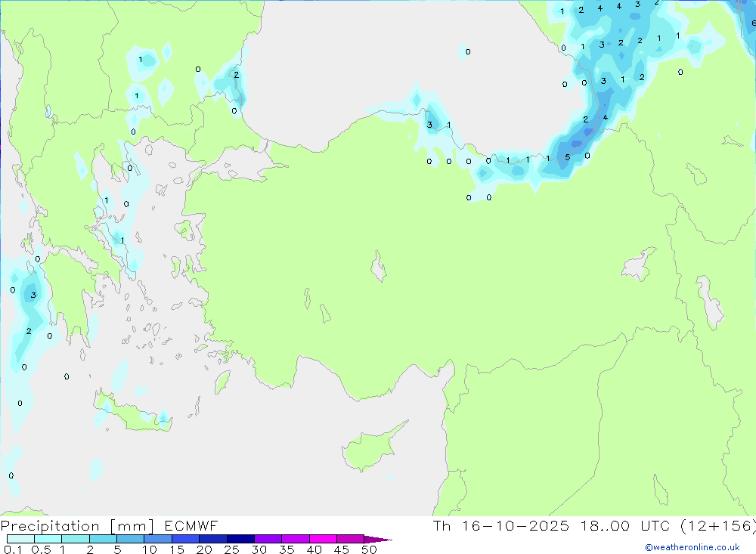The image size is (756, 554).
Task: Select the 0.5–1 mm legend color box
Action: 48,539
